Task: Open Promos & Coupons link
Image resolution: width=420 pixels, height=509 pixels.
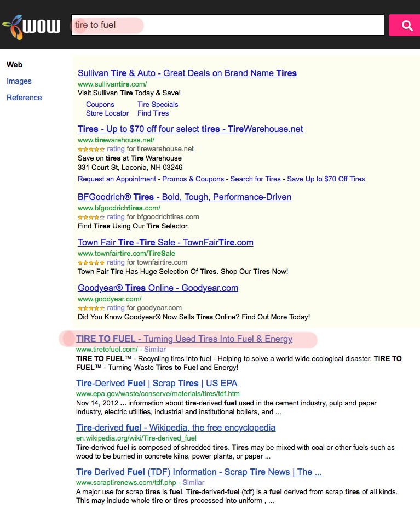Action: (x=193, y=179)
